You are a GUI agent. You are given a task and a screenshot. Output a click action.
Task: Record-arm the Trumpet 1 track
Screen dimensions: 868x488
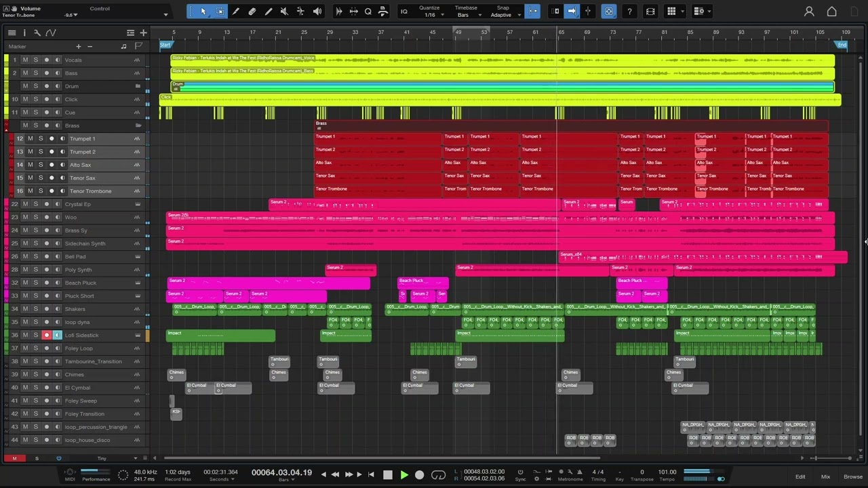(x=51, y=139)
